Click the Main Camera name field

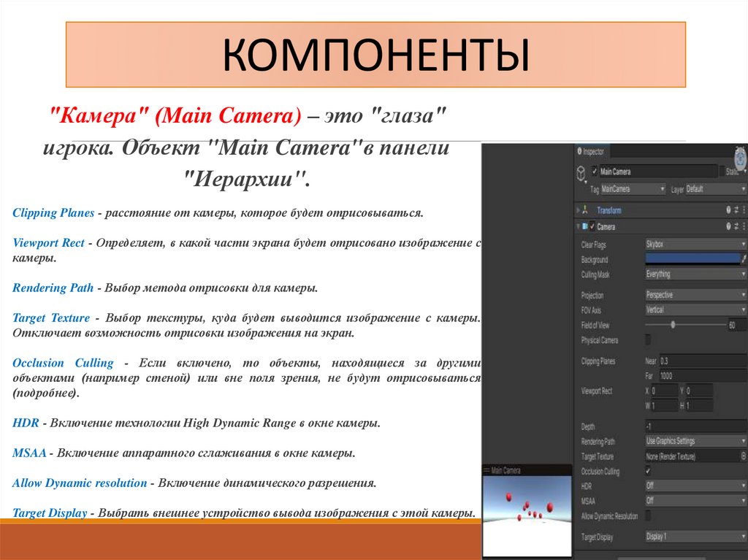658,172
